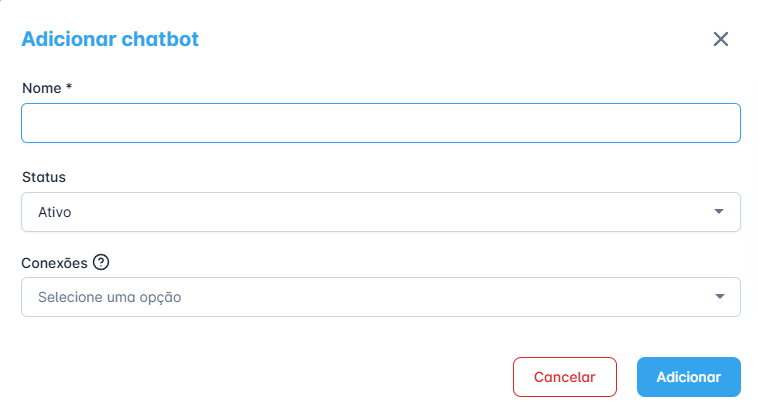Click the Conexões dropdown arrow icon

coord(720,296)
